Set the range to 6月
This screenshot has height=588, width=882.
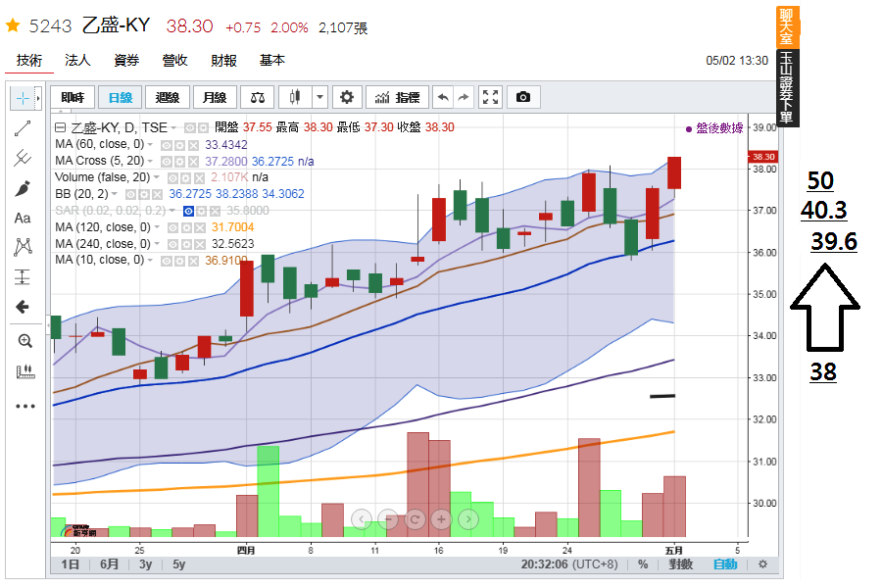click(109, 564)
